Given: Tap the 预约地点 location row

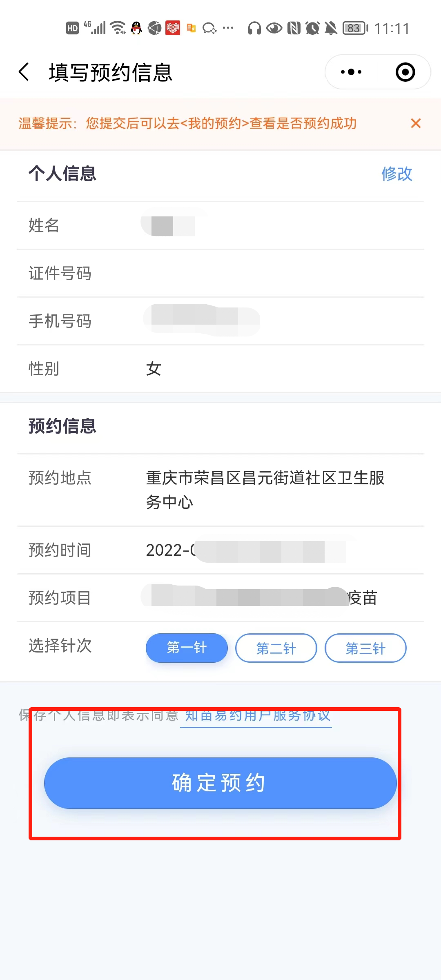Looking at the screenshot, I should 265,490.
